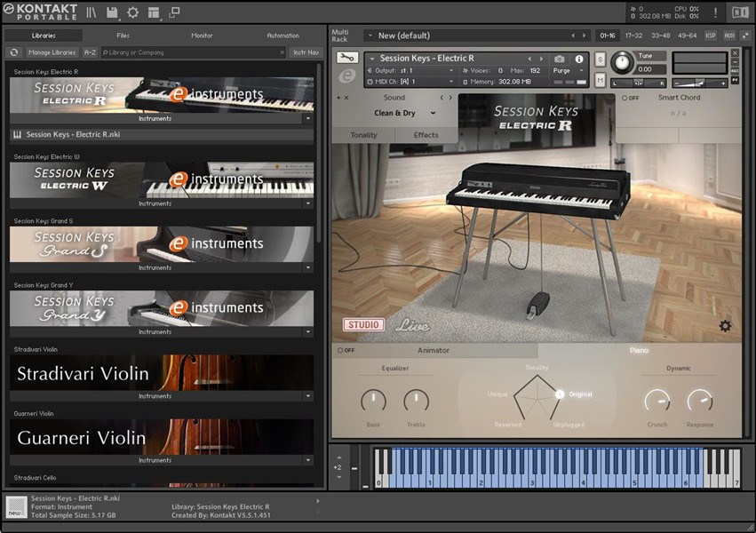Open the instrument info icon
The image size is (756, 533).
pyautogui.click(x=579, y=59)
